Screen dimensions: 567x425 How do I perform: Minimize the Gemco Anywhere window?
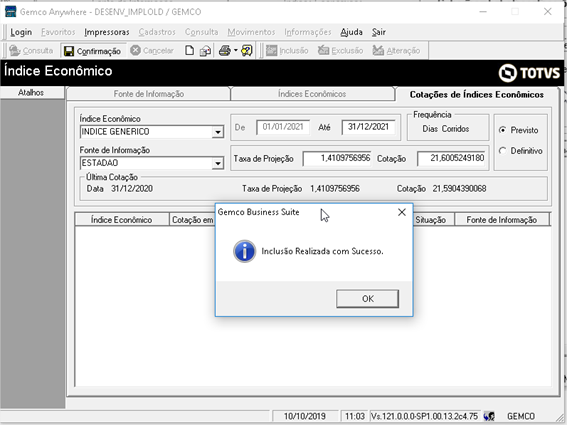pos(483,12)
